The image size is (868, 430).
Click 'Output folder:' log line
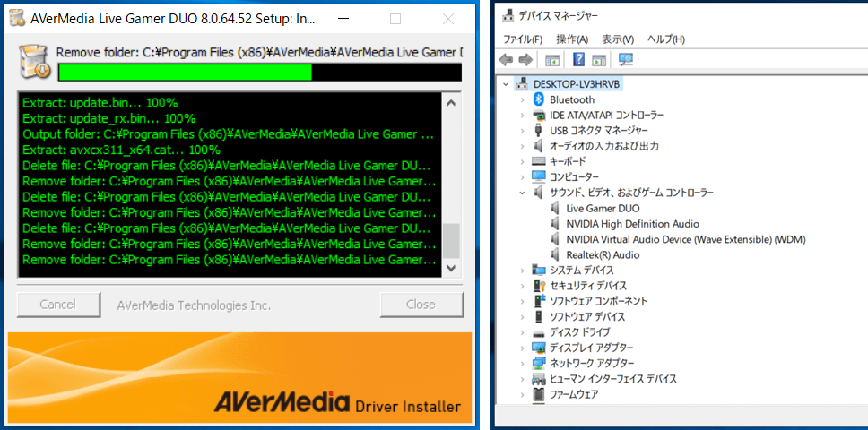(x=229, y=134)
